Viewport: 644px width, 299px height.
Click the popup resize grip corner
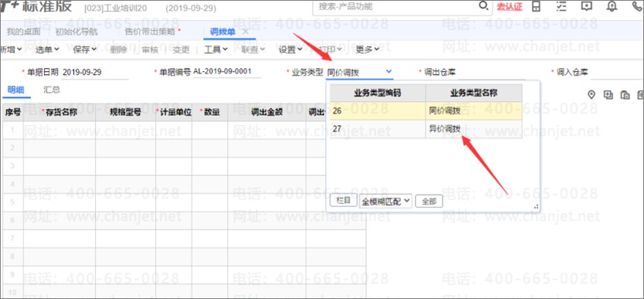pos(536,207)
